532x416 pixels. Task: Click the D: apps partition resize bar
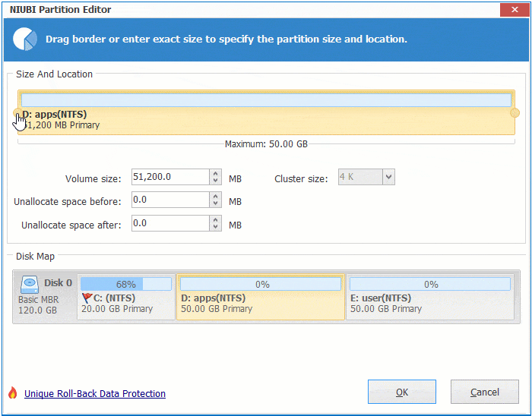(x=266, y=112)
